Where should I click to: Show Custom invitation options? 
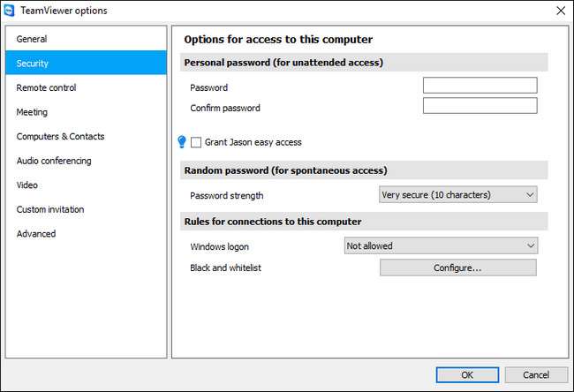(50, 209)
